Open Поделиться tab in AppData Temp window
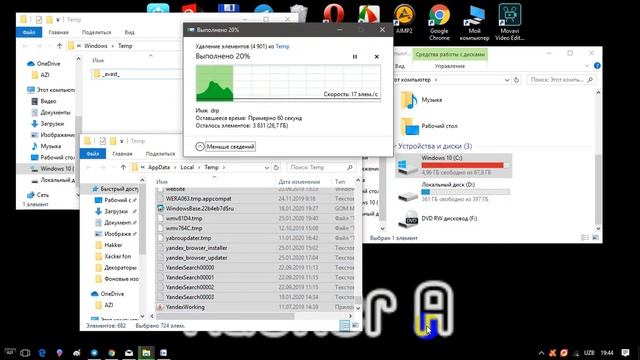Image resolution: width=640 pixels, height=360 pixels. tap(160, 154)
